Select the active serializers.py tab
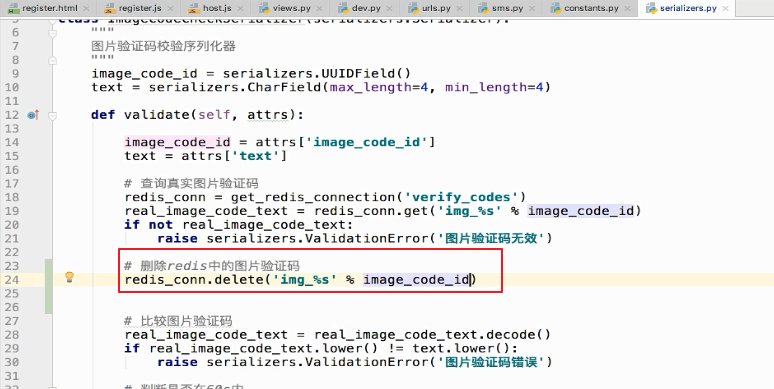Screen dimensions: 774x389 click(x=688, y=8)
